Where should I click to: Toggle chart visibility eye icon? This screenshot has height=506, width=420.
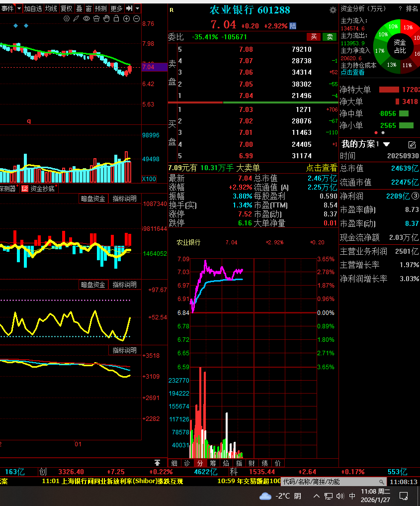[x=86, y=19]
